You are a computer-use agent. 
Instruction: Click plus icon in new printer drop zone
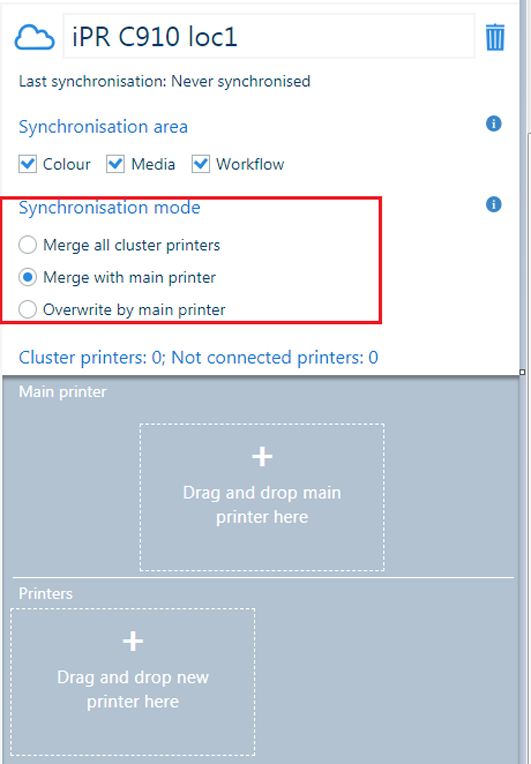133,641
